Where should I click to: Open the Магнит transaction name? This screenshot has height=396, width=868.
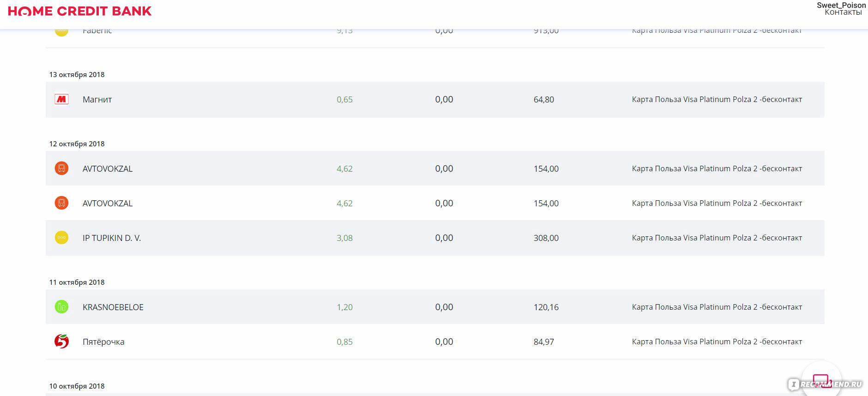click(97, 100)
